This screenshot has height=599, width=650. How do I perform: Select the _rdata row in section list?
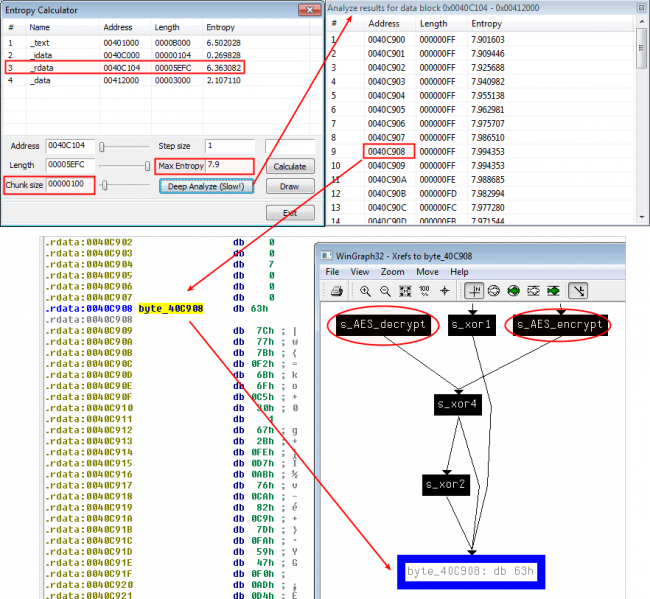pyautogui.click(x=150, y=68)
